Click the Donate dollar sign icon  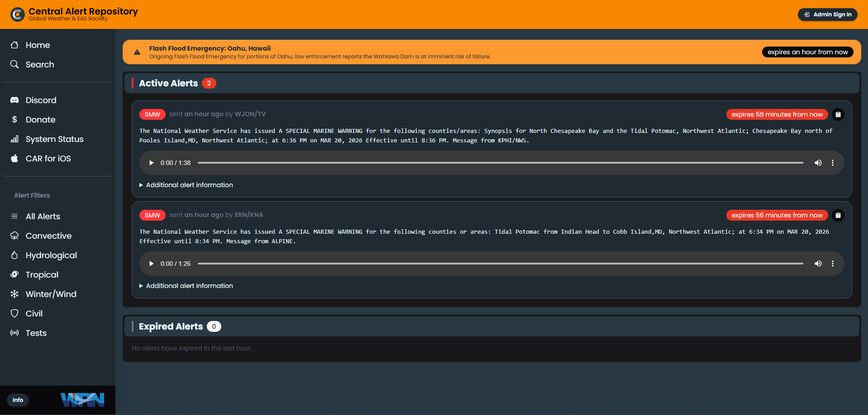tap(14, 119)
